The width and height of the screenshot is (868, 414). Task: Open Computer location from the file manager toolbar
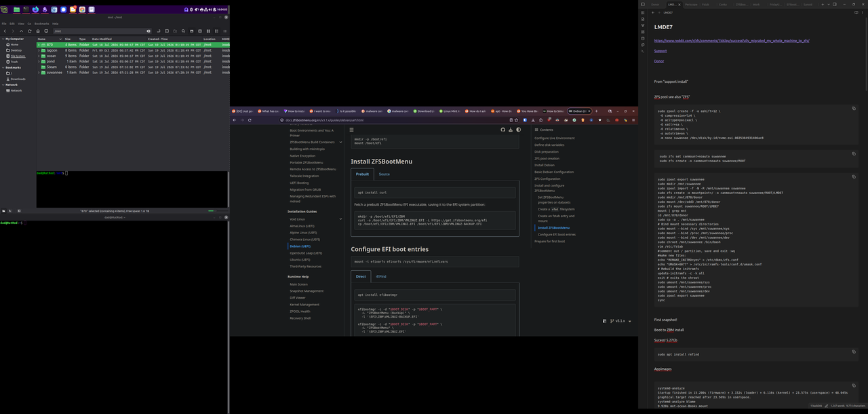(46, 31)
